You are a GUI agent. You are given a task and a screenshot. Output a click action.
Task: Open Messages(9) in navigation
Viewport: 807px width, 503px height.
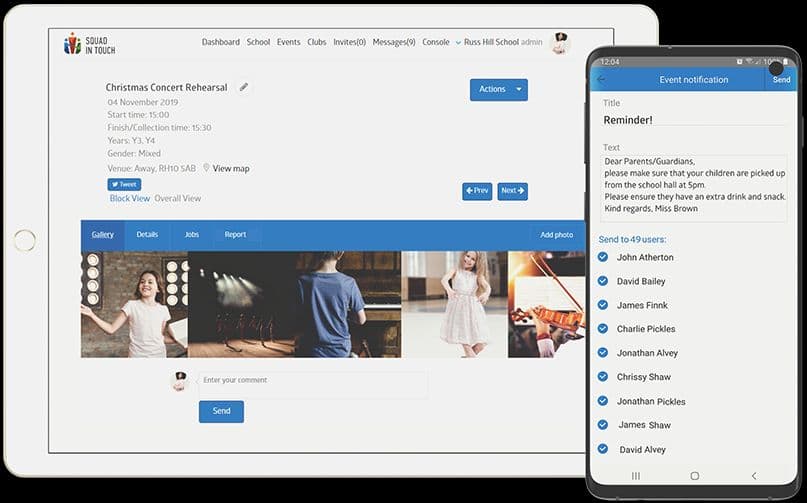coord(394,42)
